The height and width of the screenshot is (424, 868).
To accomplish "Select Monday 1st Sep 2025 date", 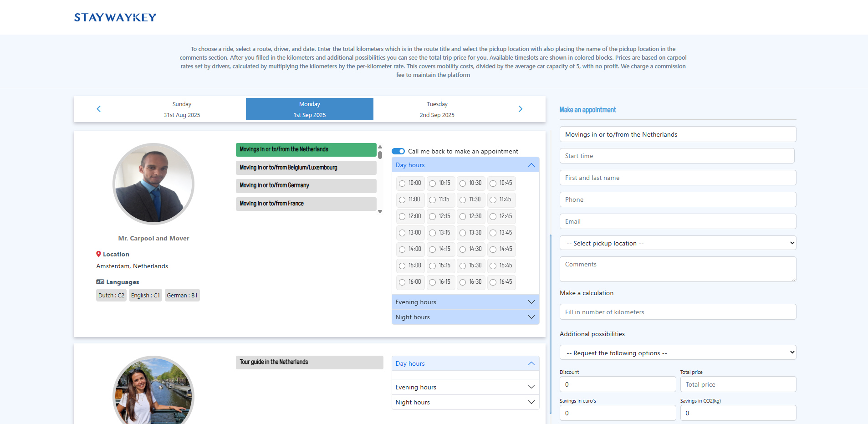I will (310, 109).
